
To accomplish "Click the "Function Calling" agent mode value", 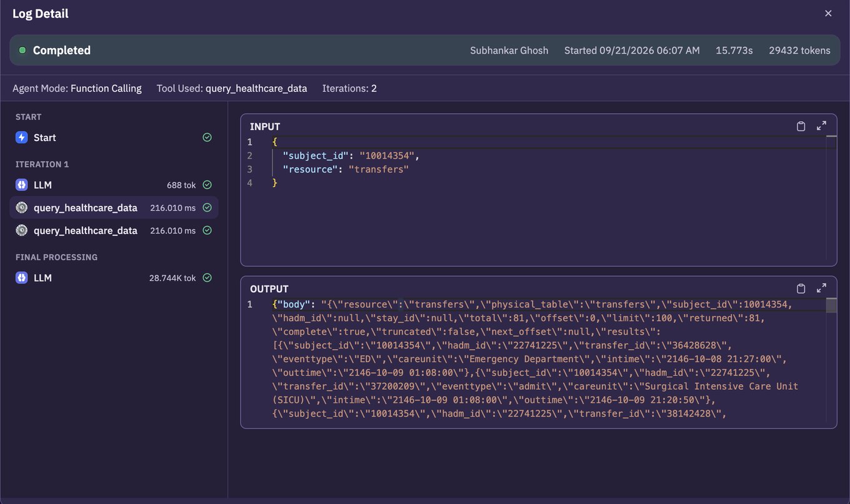I will point(106,89).
